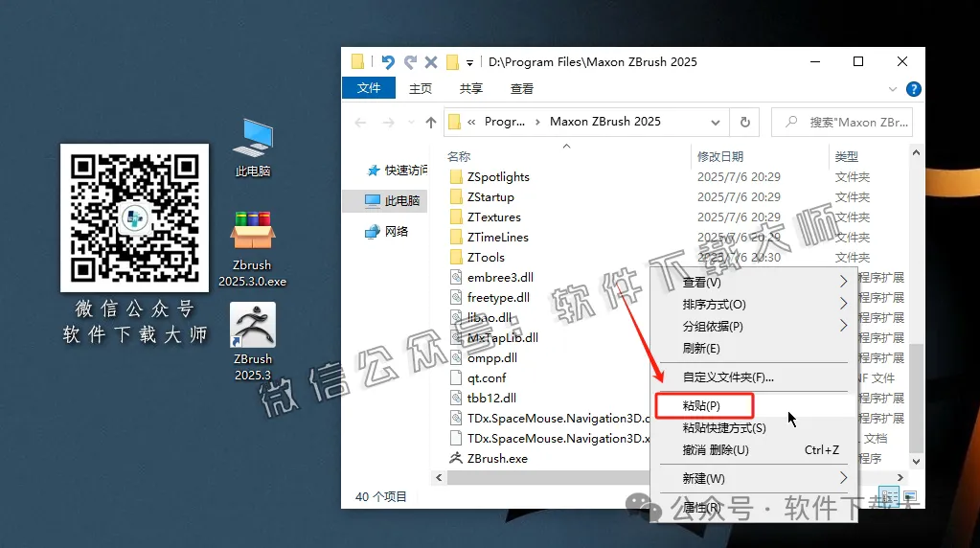The image size is (980, 548).
Task: Click the ZSpotlights folder icon
Action: (456, 177)
